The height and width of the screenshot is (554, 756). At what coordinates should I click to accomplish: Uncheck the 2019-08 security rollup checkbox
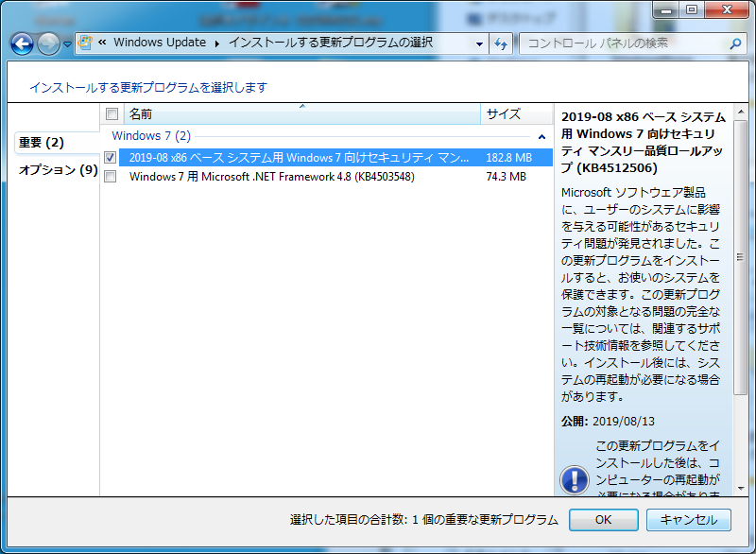tap(111, 158)
